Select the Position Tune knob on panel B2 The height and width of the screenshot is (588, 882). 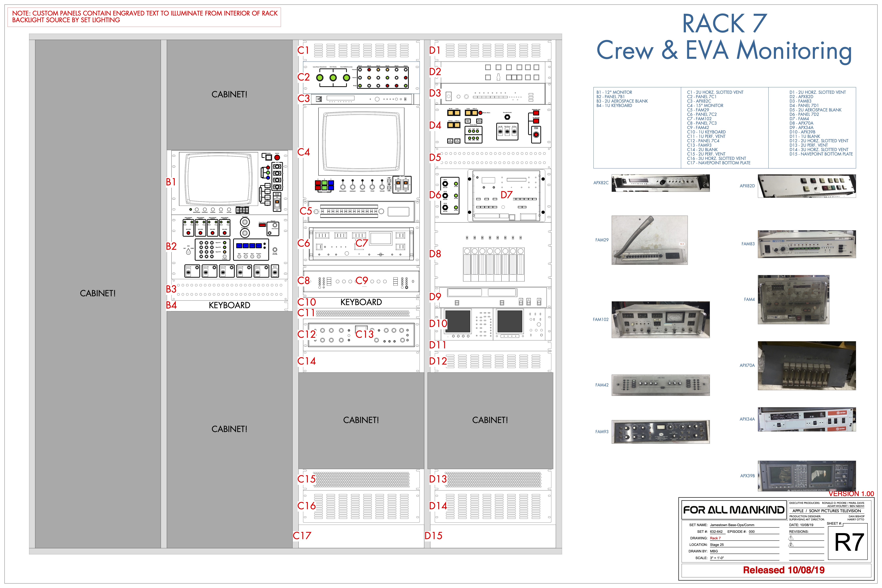click(x=245, y=233)
